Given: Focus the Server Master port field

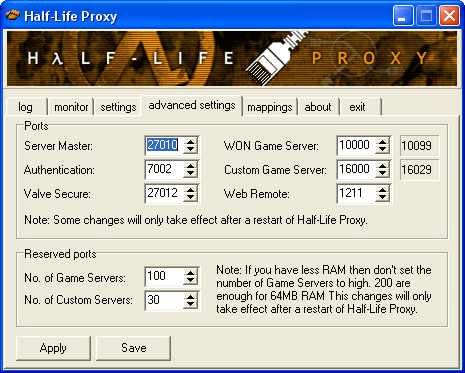Looking at the screenshot, I should pyautogui.click(x=164, y=145).
